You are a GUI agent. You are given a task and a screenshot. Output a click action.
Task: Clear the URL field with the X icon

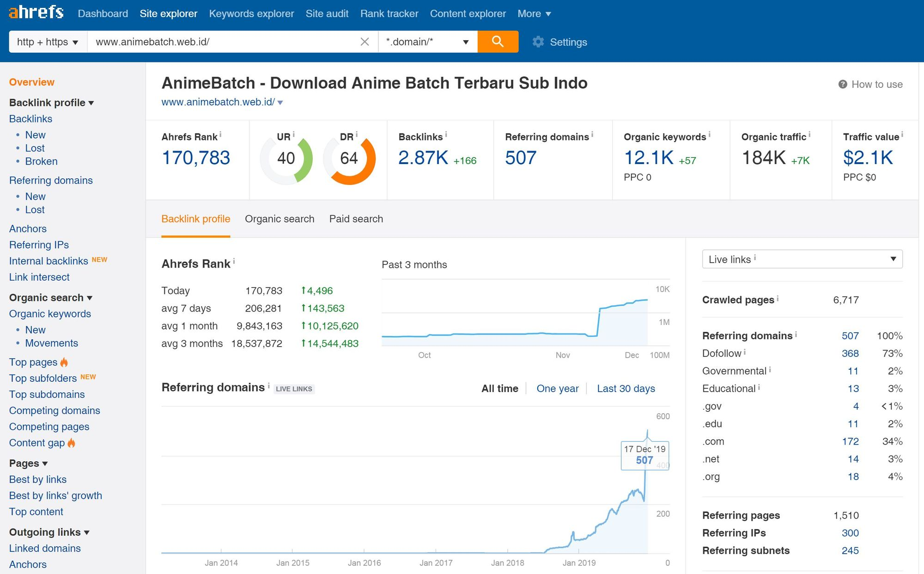tap(365, 42)
